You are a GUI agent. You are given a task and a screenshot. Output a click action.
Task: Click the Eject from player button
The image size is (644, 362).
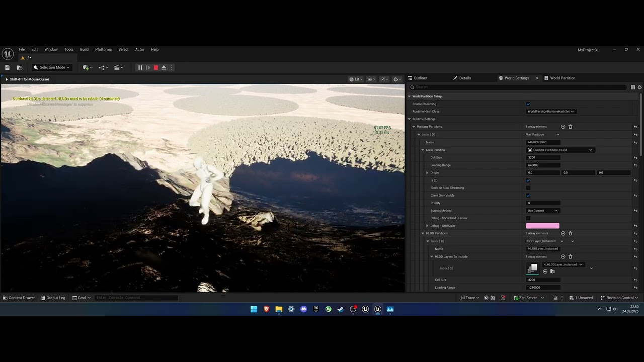164,67
